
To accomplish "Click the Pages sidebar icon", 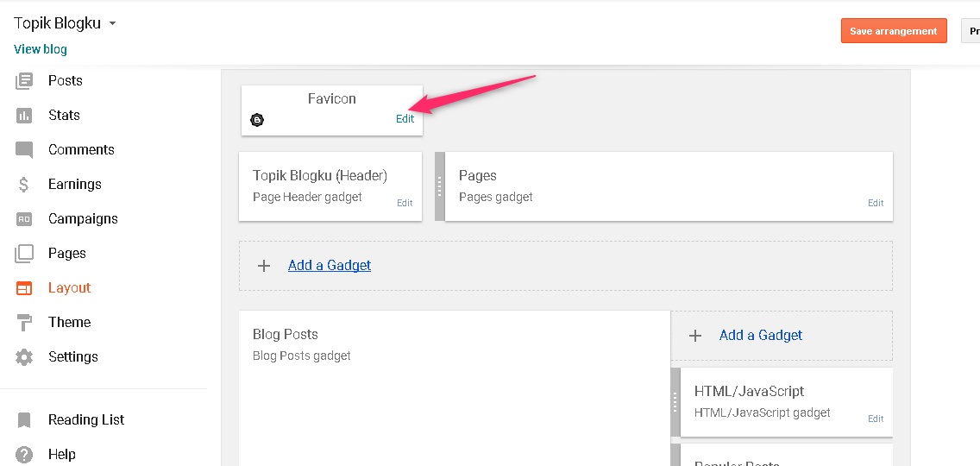I will tap(24, 254).
